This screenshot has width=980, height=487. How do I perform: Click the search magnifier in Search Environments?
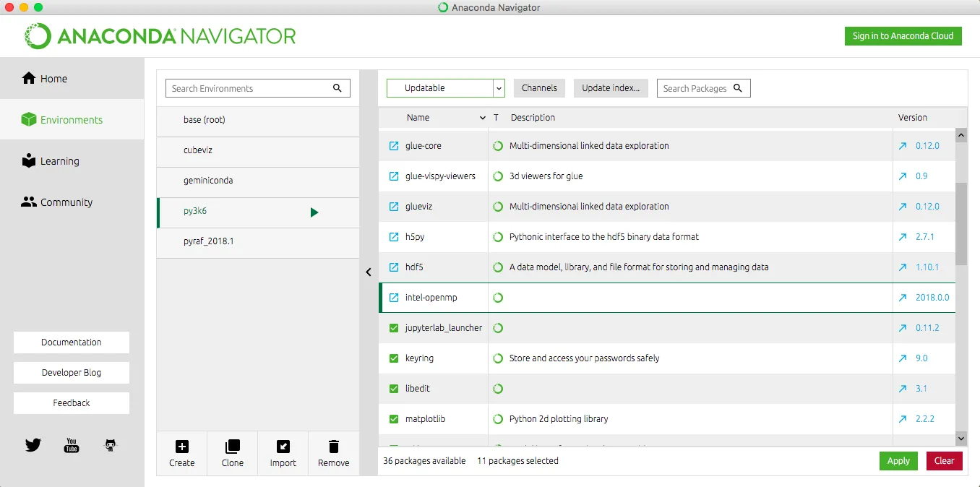(338, 88)
